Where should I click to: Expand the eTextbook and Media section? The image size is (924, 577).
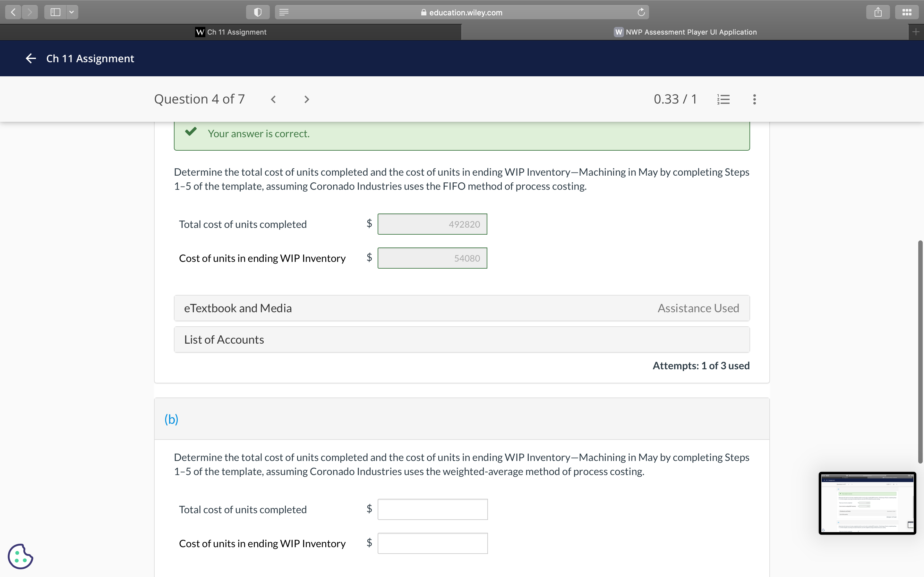point(462,308)
